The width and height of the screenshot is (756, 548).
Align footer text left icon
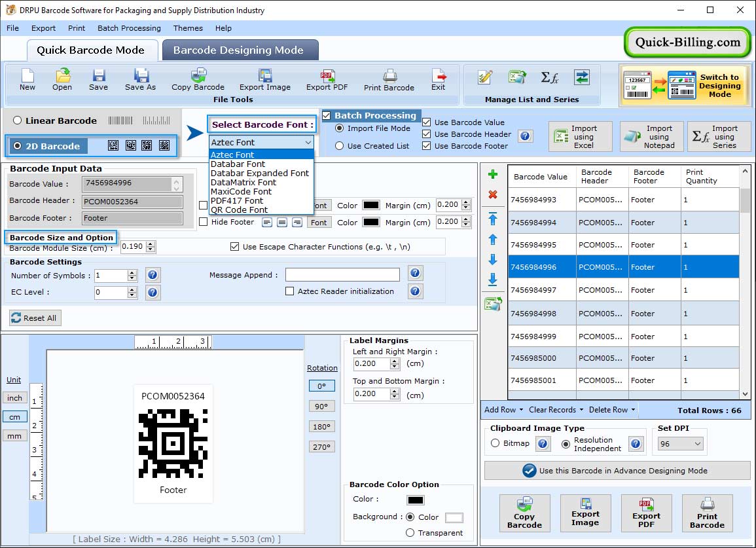point(267,223)
